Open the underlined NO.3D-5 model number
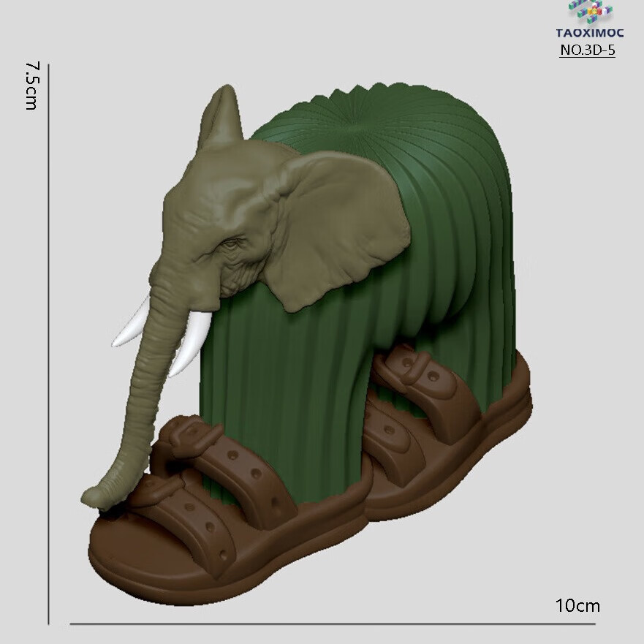 coord(587,50)
